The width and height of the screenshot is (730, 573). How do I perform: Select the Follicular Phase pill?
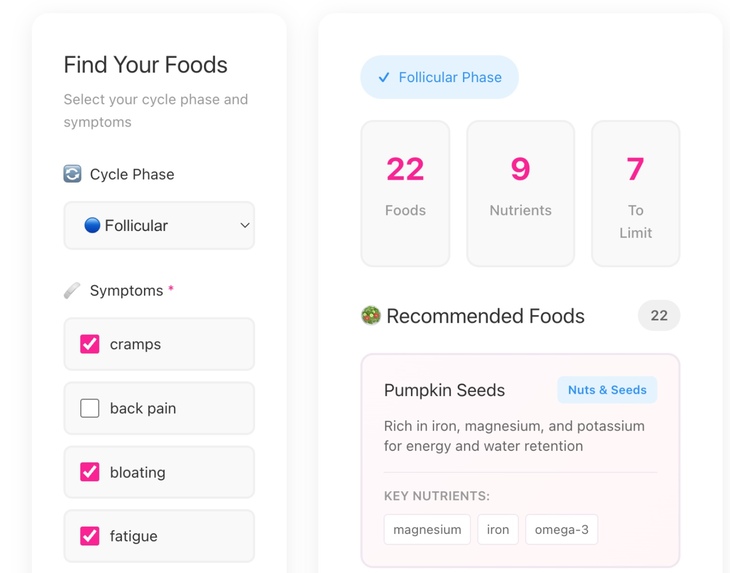pyautogui.click(x=439, y=77)
